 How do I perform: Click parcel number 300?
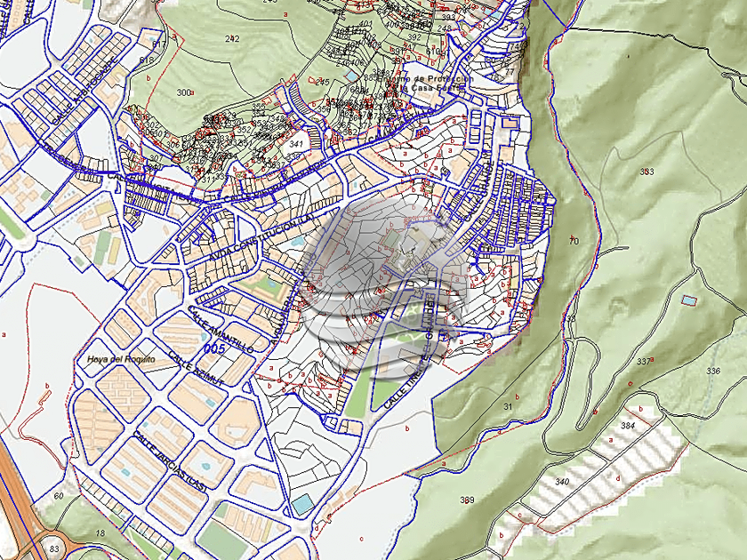pyautogui.click(x=183, y=92)
